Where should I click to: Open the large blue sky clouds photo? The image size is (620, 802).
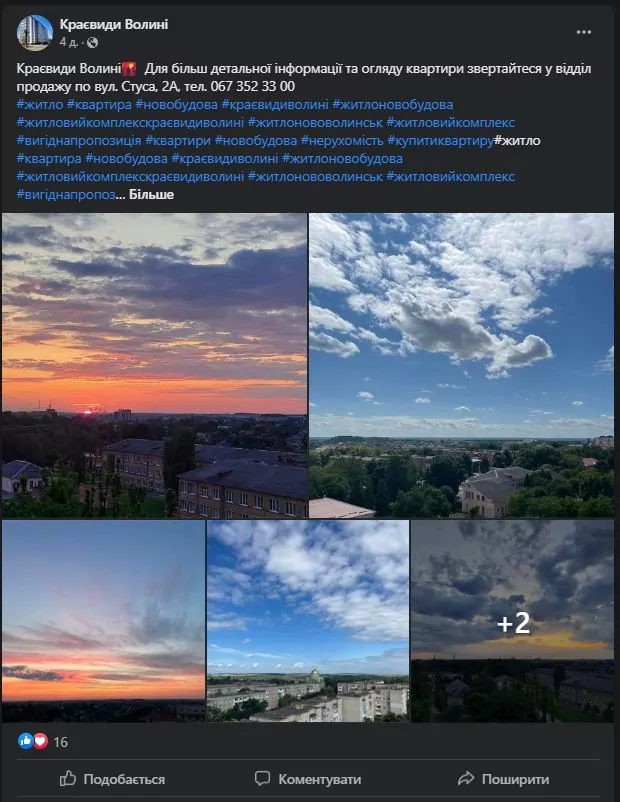click(x=461, y=366)
